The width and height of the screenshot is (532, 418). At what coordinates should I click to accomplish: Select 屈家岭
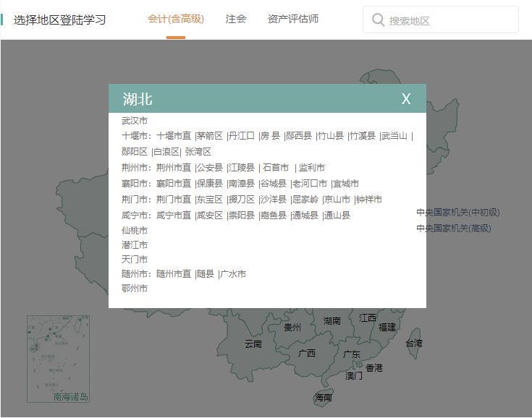[305, 200]
